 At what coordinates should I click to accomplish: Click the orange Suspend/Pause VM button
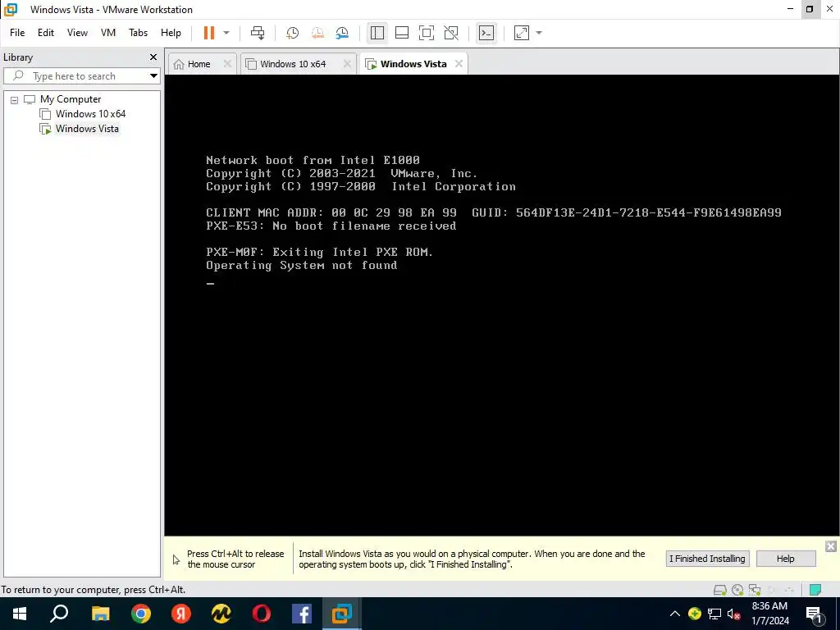pyautogui.click(x=209, y=33)
